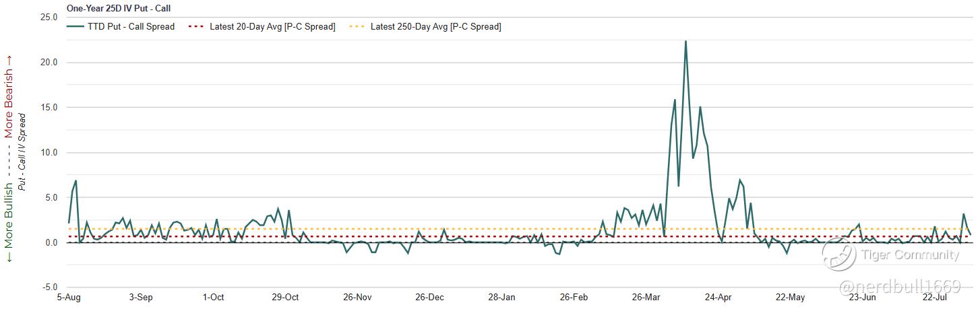Click the 1-Oct date axis label

pos(213,297)
